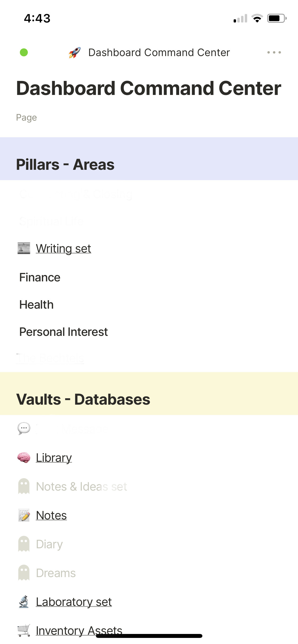Tap the microscope icon beside Laboratory set
This screenshot has height=644, width=298.
[x=24, y=602]
